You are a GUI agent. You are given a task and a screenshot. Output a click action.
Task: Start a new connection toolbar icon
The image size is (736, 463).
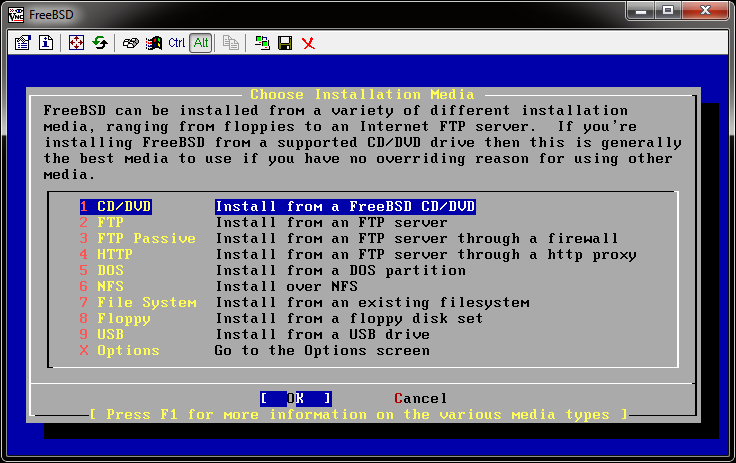[x=262, y=43]
